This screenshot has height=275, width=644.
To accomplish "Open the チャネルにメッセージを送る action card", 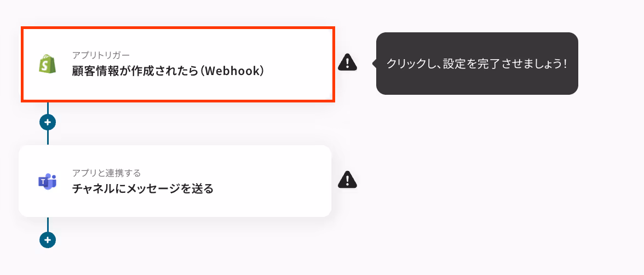I will click(x=175, y=181).
